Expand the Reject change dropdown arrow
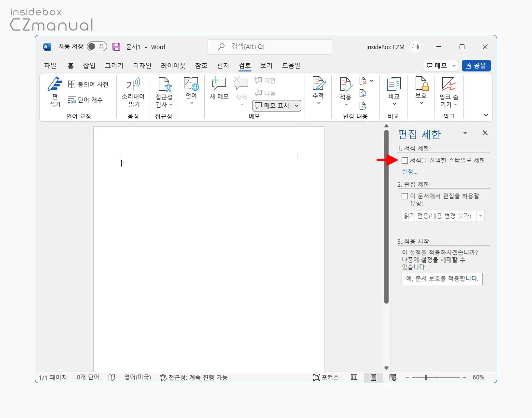This screenshot has height=418, width=532. pyautogui.click(x=372, y=81)
